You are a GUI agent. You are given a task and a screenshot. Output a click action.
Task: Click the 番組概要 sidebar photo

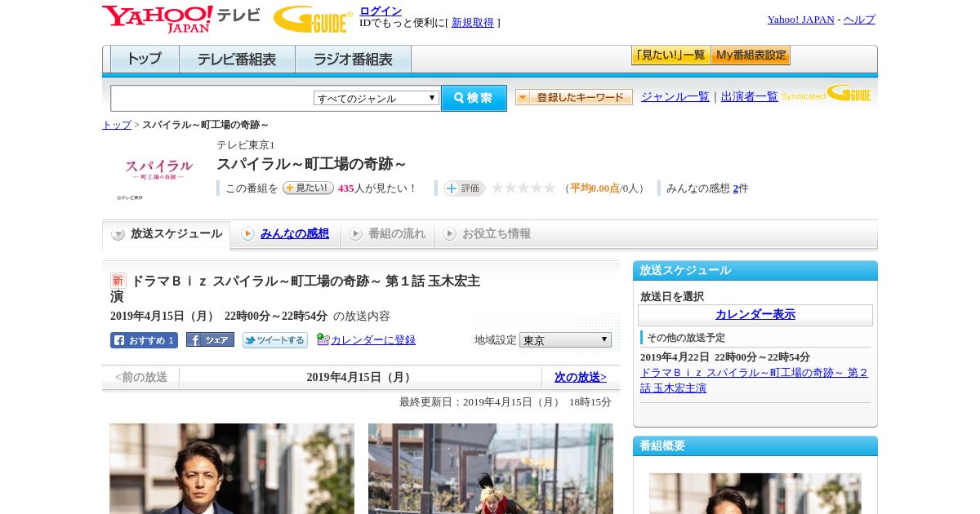point(755,494)
